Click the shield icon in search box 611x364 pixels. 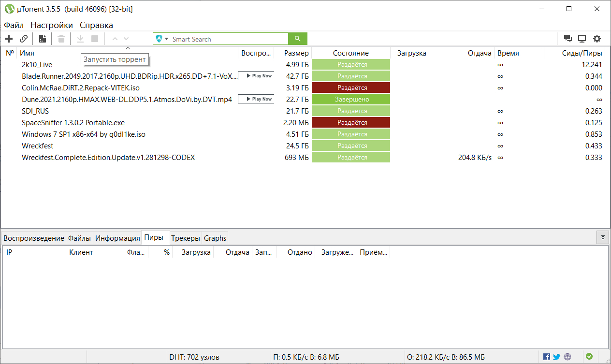coord(159,39)
